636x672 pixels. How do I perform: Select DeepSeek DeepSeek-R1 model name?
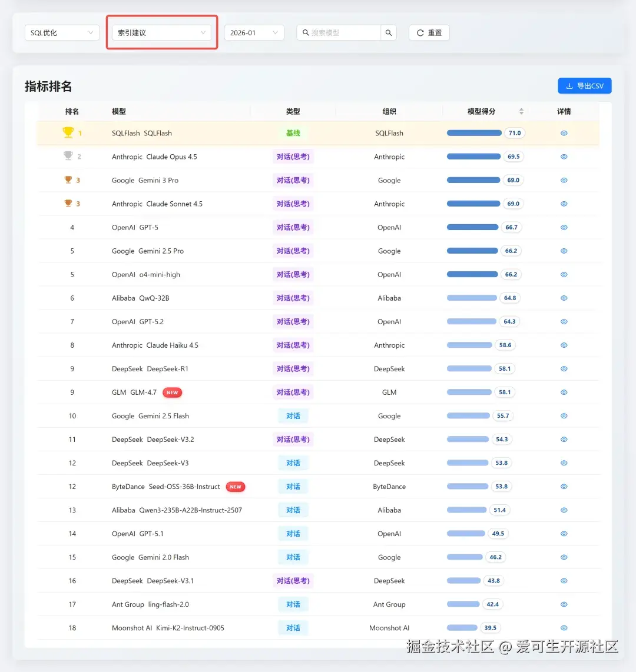tap(150, 369)
